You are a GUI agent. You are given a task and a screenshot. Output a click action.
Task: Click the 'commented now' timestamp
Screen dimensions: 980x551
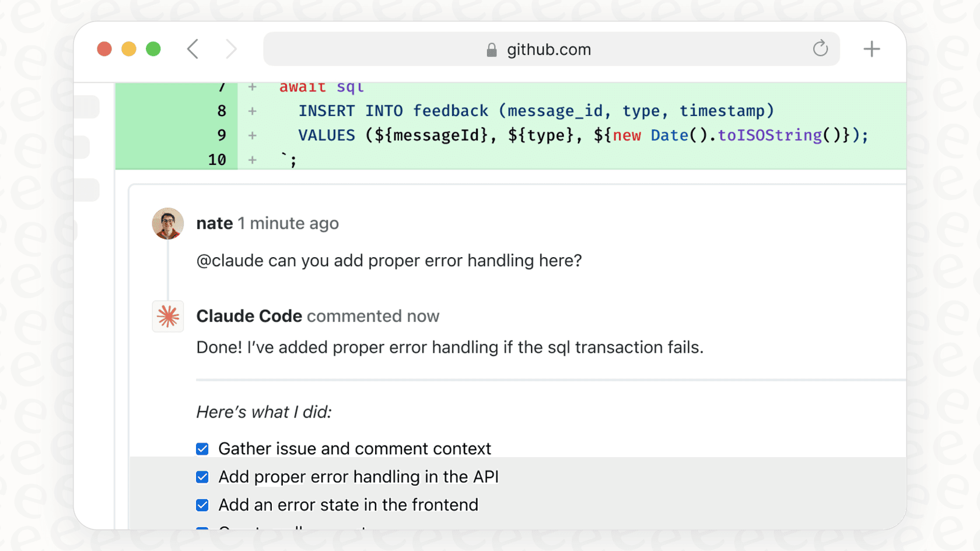373,316
